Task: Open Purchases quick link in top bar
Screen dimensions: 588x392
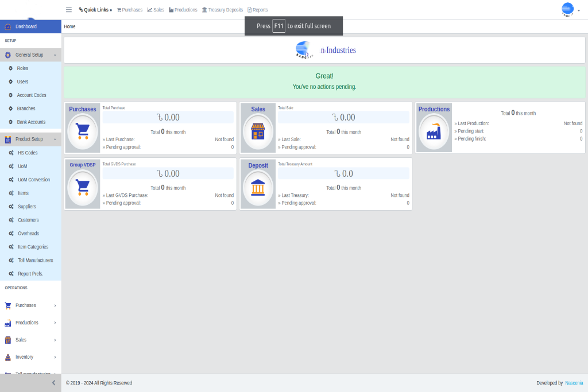Action: pyautogui.click(x=130, y=10)
